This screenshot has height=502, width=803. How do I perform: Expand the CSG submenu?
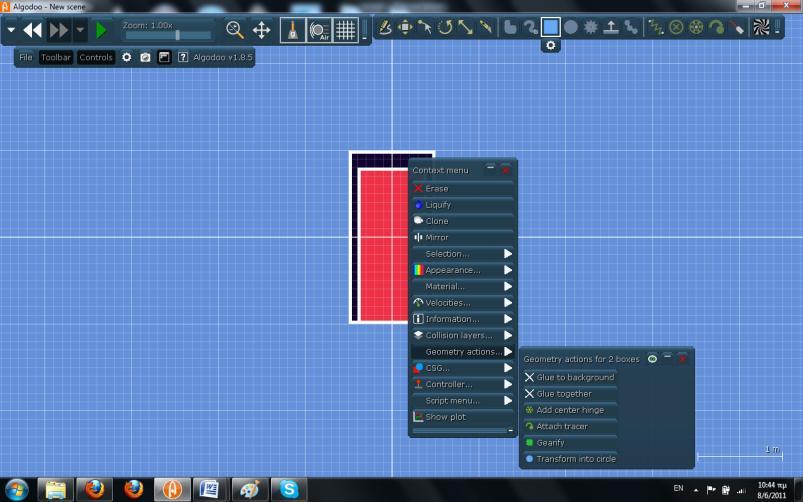pos(462,368)
